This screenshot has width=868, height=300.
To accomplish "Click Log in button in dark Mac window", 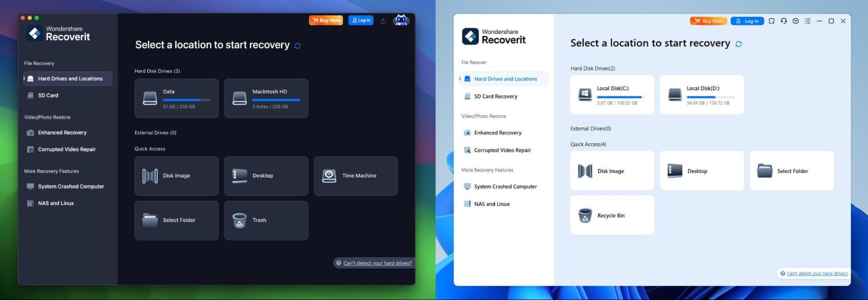I will pos(361,20).
